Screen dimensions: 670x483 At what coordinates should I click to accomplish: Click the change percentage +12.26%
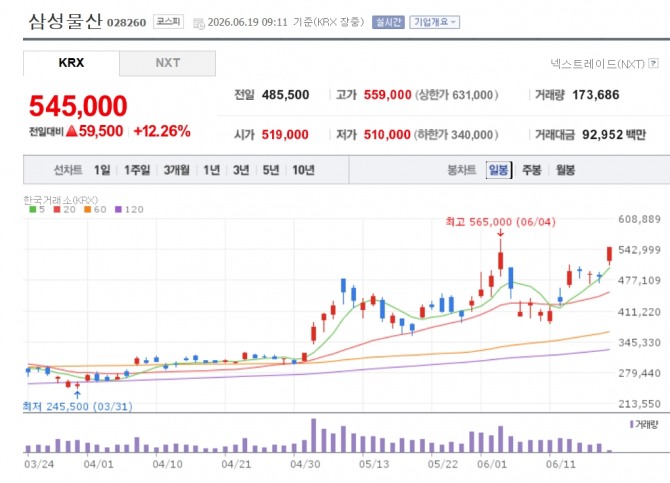[x=162, y=131]
